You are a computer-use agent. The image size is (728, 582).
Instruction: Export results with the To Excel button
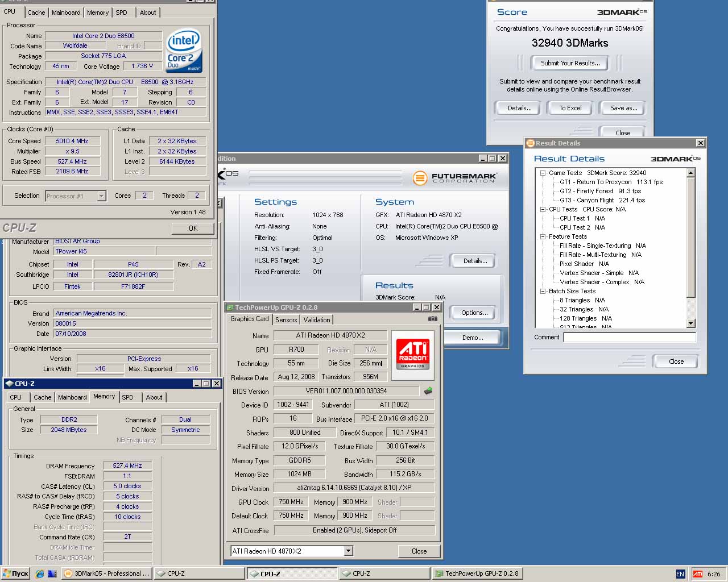[x=570, y=108]
